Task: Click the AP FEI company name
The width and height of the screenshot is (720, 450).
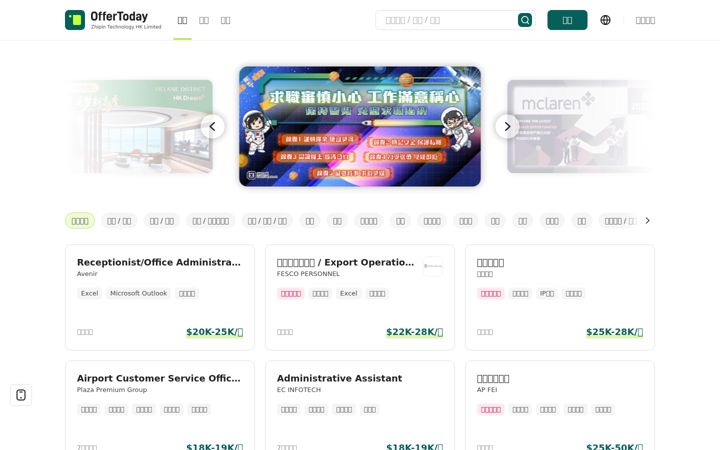Action: [487, 389]
